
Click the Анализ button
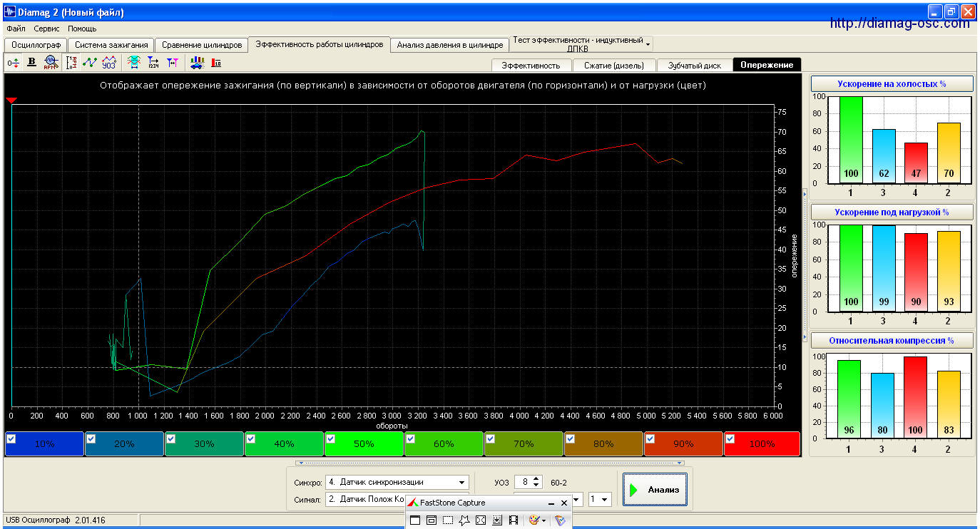point(655,489)
